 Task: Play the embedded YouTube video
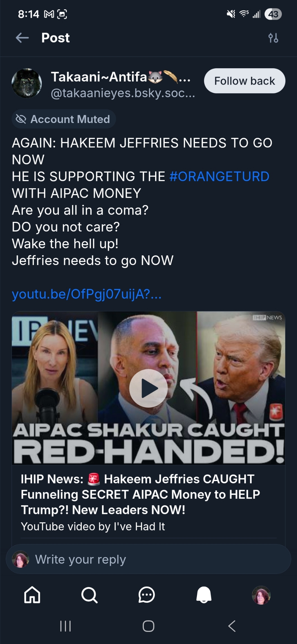tap(148, 388)
